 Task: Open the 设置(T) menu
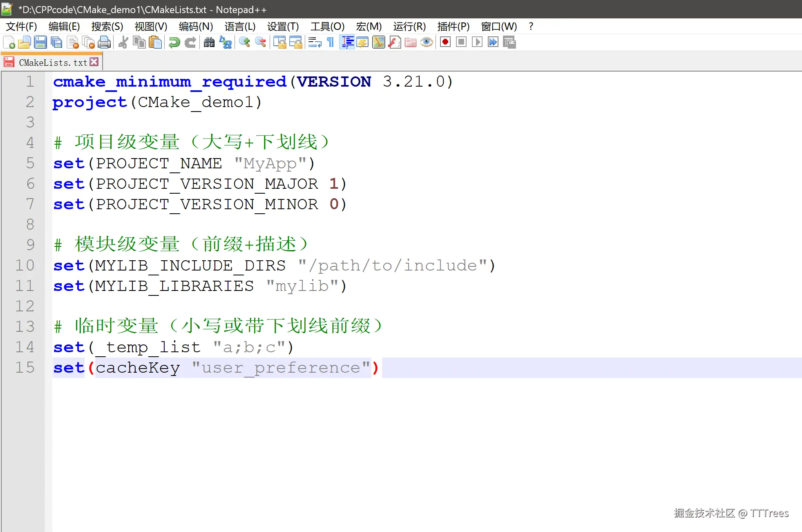pos(283,27)
